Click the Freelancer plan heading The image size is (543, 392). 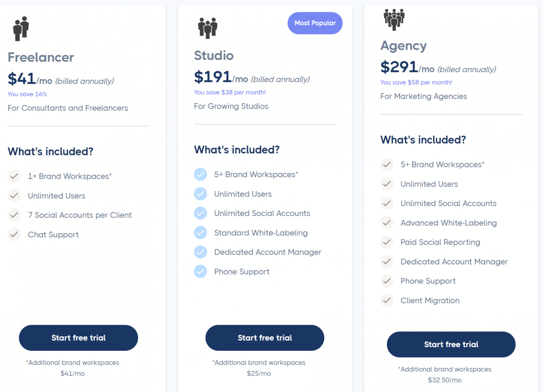41,57
